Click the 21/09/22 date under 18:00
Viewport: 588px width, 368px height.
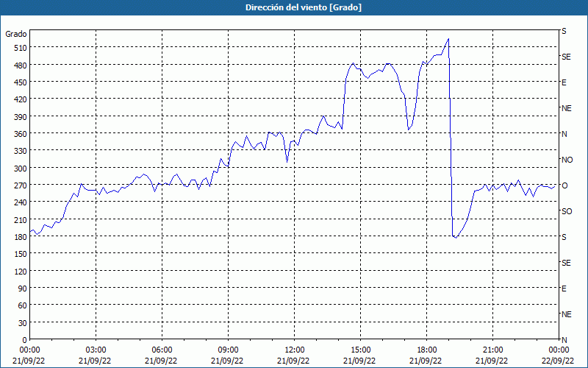426,361
